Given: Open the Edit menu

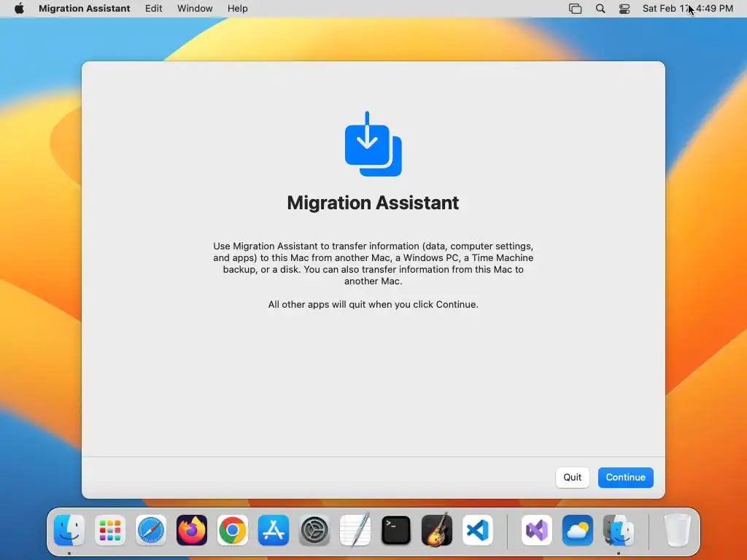Looking at the screenshot, I should pyautogui.click(x=153, y=9).
